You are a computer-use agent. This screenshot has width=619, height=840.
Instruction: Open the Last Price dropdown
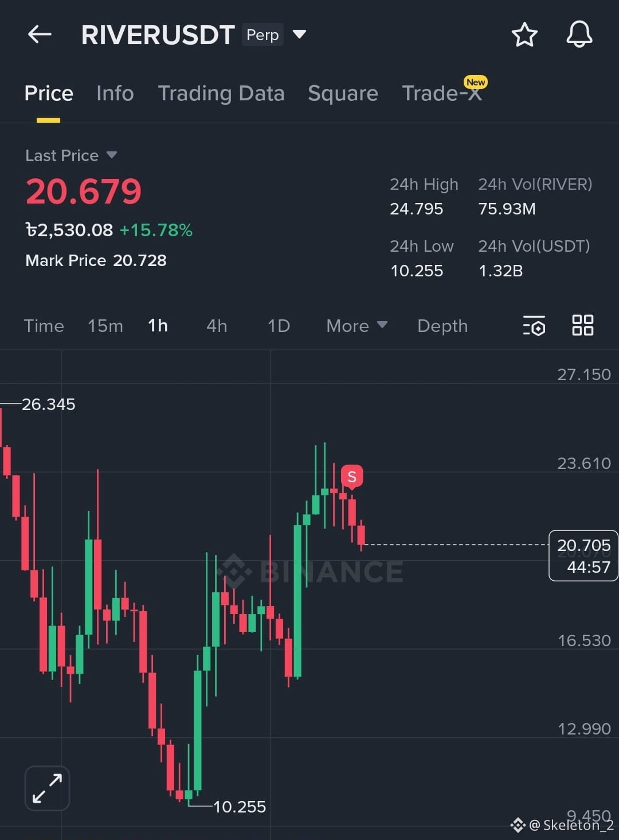tap(71, 155)
